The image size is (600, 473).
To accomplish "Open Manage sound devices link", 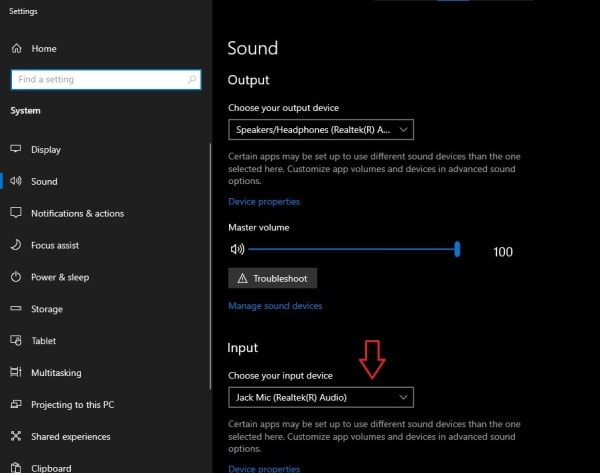I will tap(275, 306).
